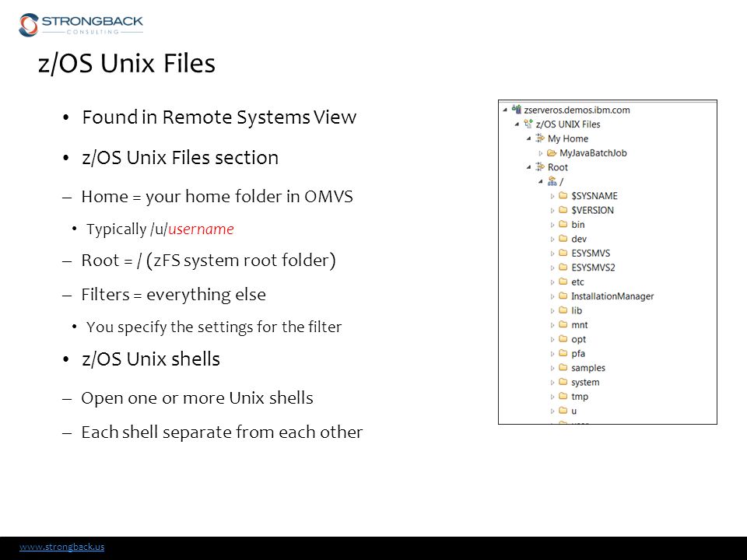This screenshot has height=560, width=747.
Task: Select the $SYSNAME folder name
Action: point(594,196)
